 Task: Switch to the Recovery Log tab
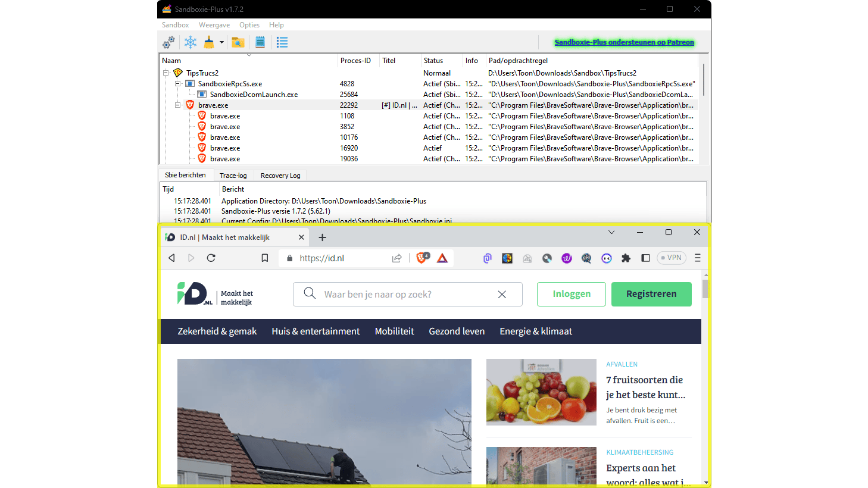point(280,176)
